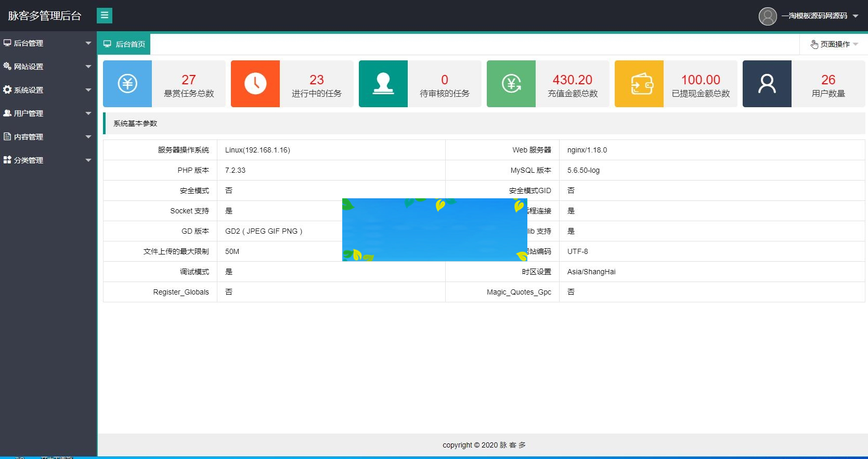Expand the 分类管理 sidebar menu
The width and height of the screenshot is (868, 459).
click(x=47, y=160)
